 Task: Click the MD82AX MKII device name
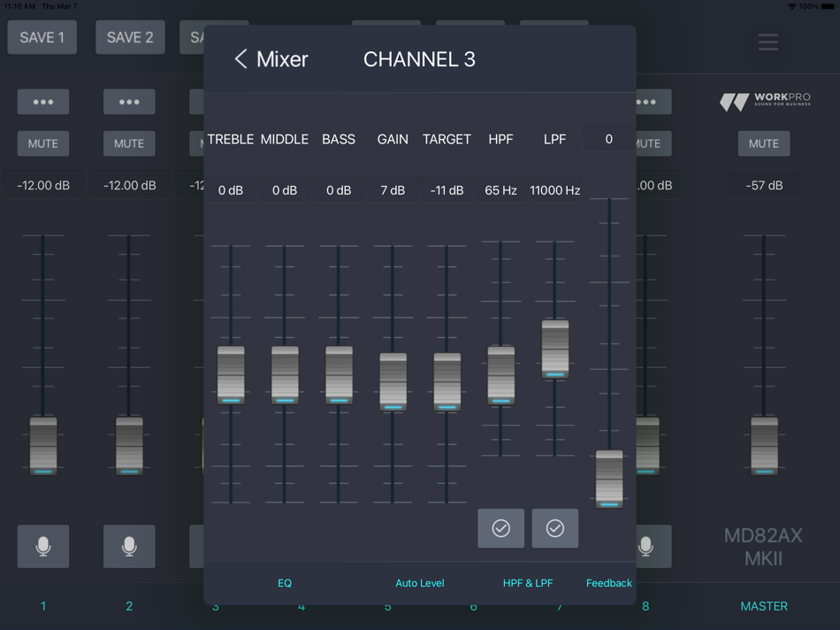763,547
